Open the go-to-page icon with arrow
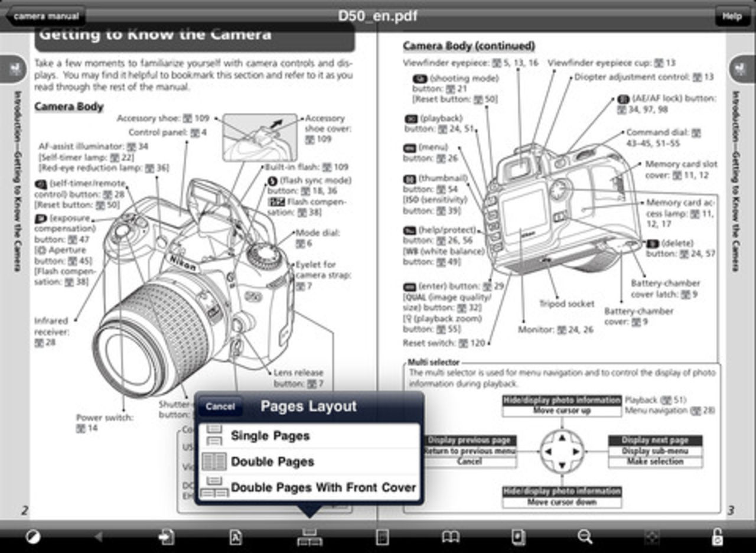Viewport: 756px width, 553px height. [166, 536]
